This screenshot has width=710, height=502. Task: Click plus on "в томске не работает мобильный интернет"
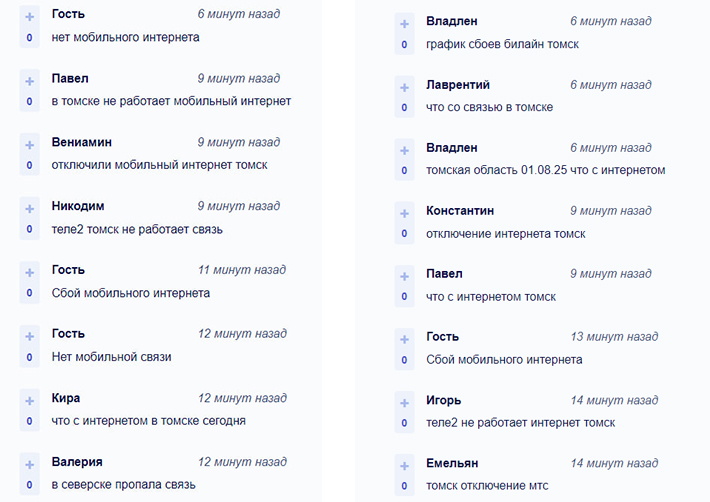click(x=30, y=80)
